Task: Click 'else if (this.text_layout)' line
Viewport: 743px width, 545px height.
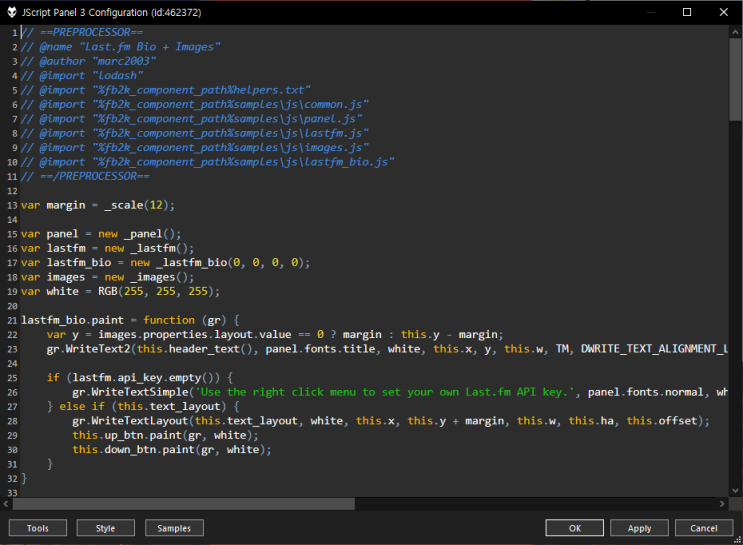Action: pyautogui.click(x=143, y=407)
